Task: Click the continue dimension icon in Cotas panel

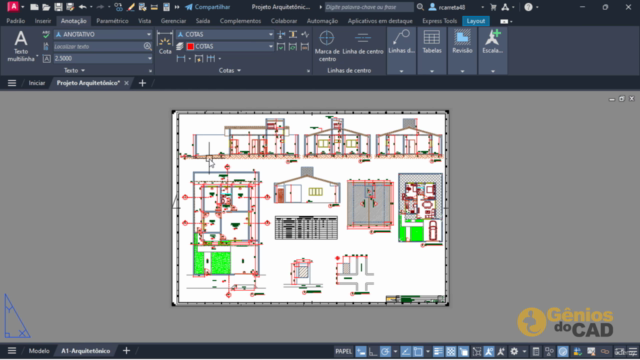Action: (x=211, y=59)
